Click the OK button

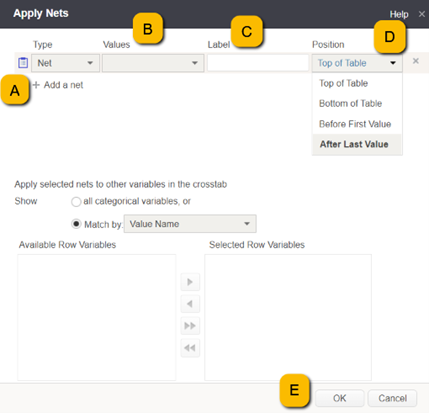coord(340,398)
